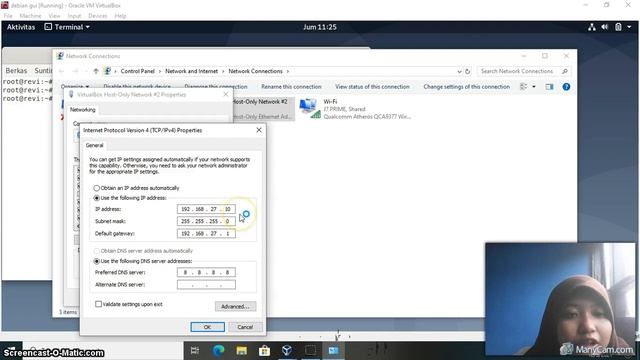Open VirtualBox Input menu
Screen dimensions: 640x360
[x=74, y=16]
